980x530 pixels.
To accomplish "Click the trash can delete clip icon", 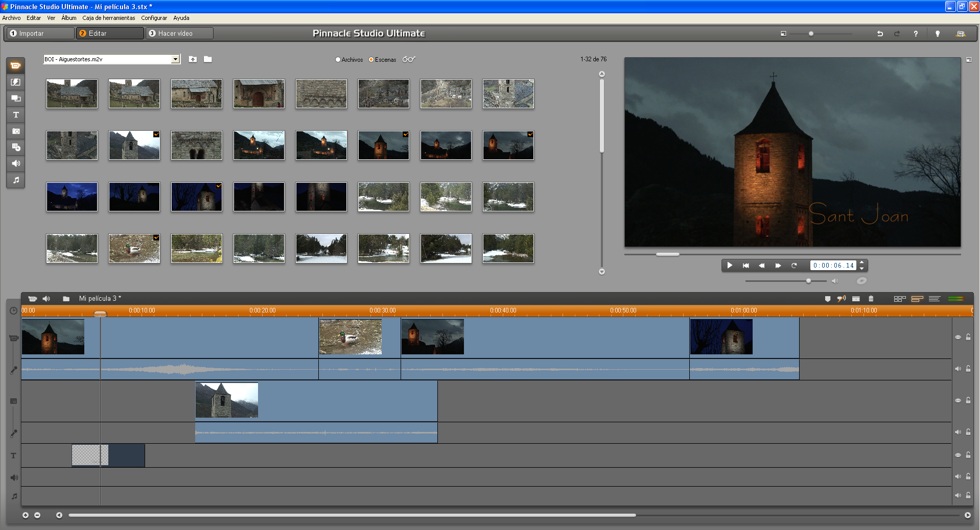I will (871, 299).
